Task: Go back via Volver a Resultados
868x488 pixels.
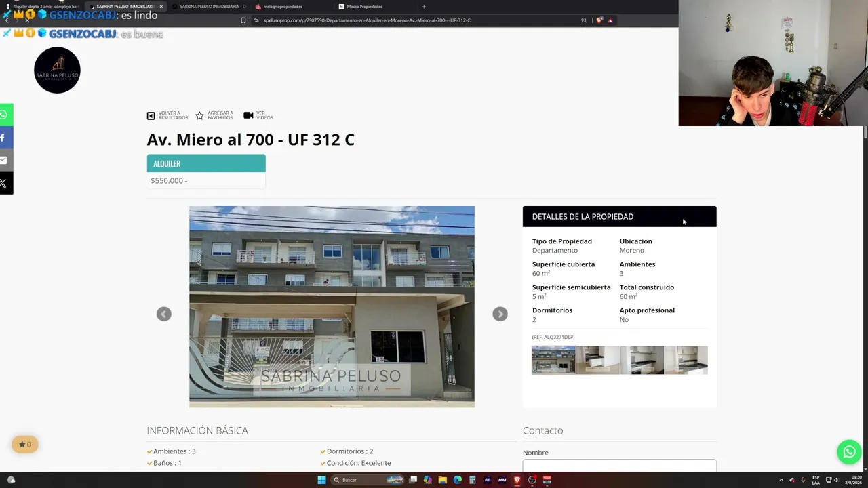Action: [167, 116]
